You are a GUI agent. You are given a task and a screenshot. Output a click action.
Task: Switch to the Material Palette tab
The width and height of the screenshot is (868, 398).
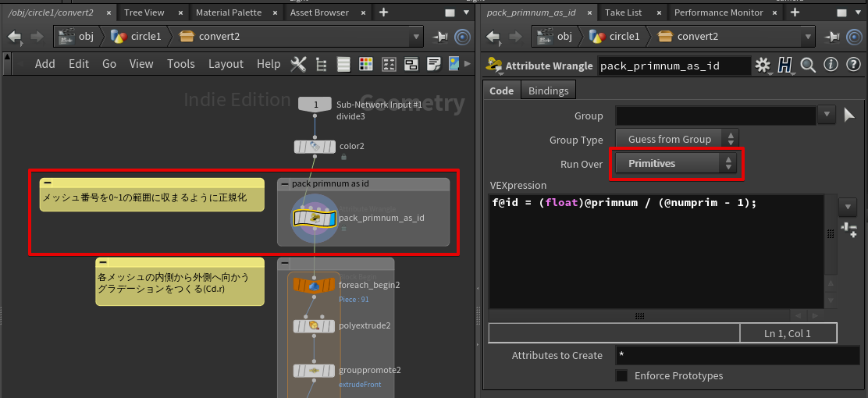pos(229,12)
